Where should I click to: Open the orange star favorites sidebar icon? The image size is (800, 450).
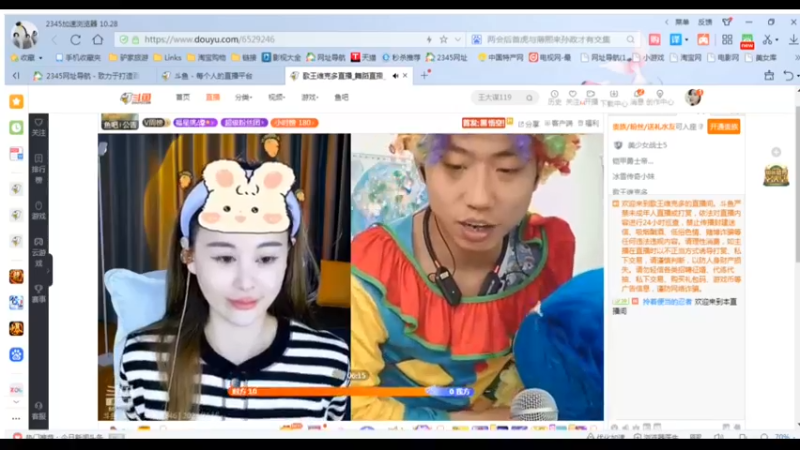pyautogui.click(x=16, y=102)
